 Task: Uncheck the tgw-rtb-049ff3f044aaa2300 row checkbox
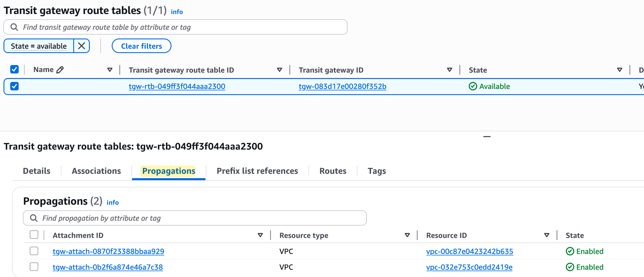(14, 86)
